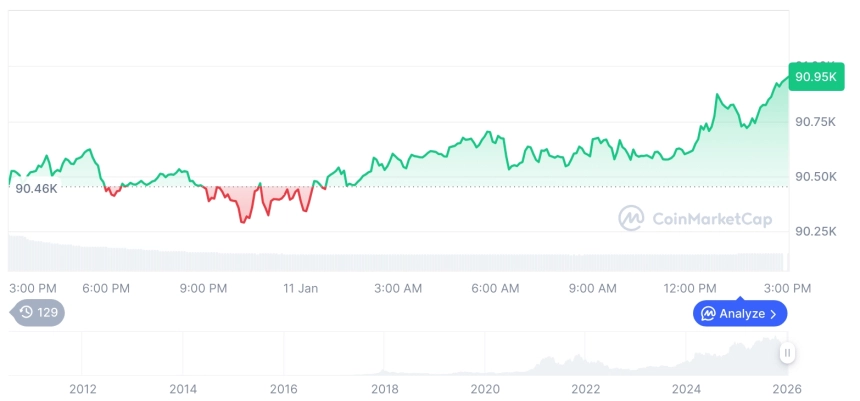Screen dimensions: 860x401
Task: Click the history clock icon beside 129
Action: click(x=26, y=313)
